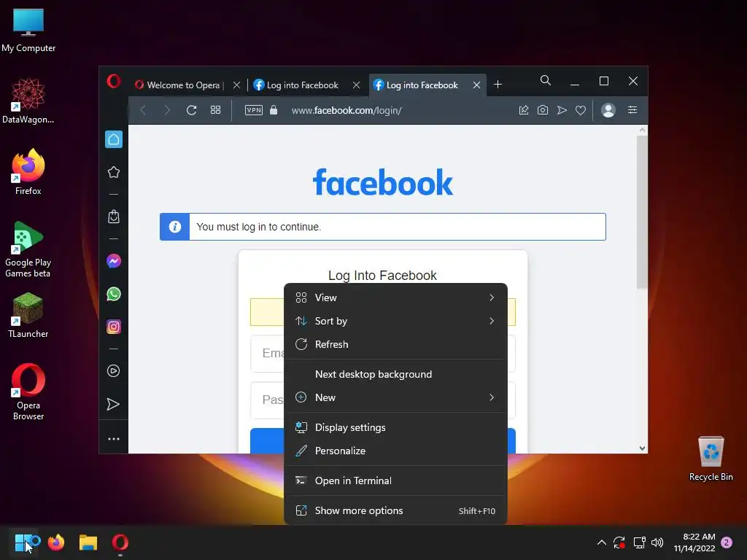The width and height of the screenshot is (747, 560).
Task: Open the clock showing 8:22 AM
Action: 694,542
